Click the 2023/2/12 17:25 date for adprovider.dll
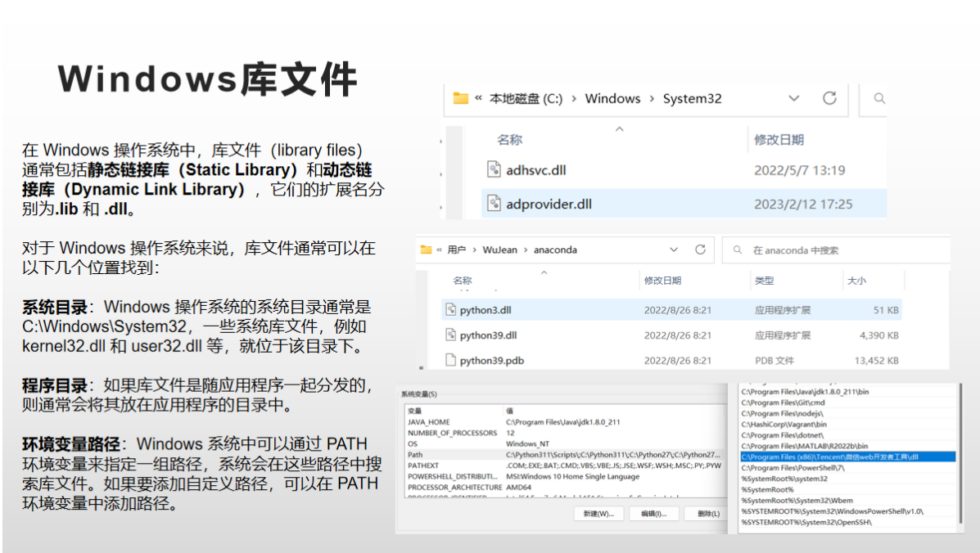This screenshot has height=553, width=980. (803, 204)
